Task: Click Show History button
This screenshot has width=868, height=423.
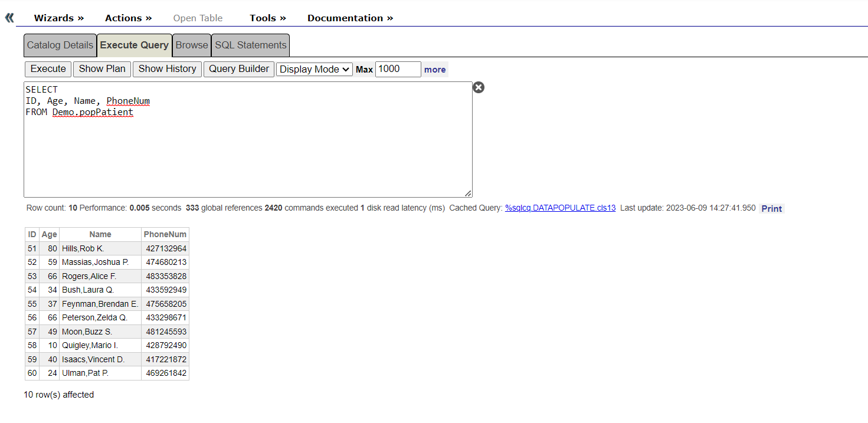Action: (167, 69)
